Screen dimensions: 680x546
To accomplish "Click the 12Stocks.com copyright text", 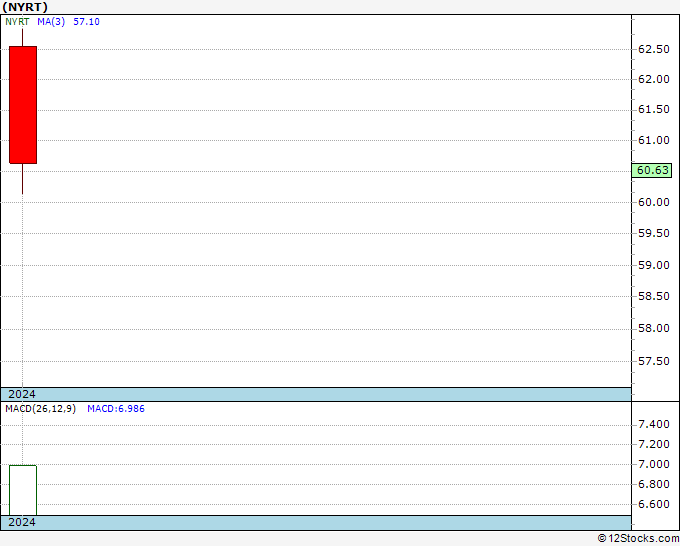I will tap(638, 539).
